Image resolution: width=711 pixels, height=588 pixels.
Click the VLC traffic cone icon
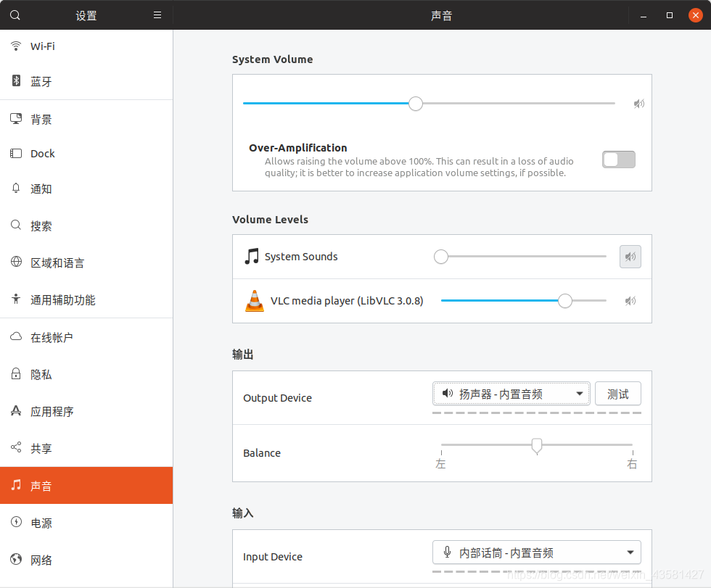point(255,301)
